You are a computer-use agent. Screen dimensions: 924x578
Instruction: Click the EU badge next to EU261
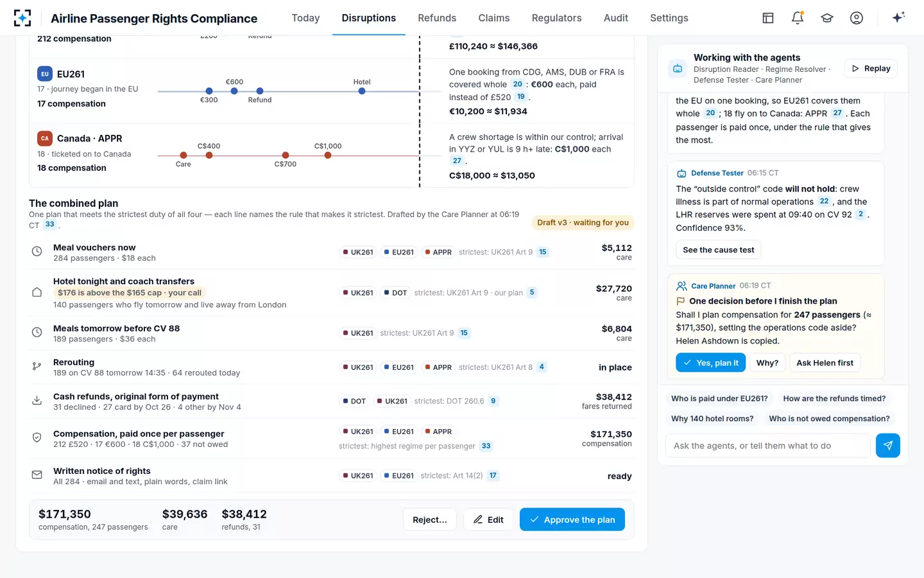tap(45, 74)
